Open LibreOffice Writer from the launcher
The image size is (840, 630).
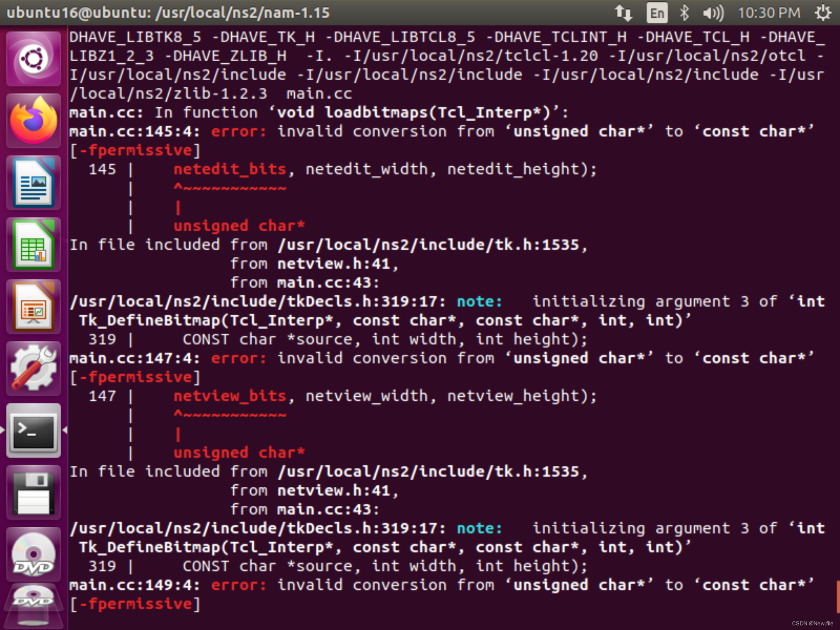33,183
